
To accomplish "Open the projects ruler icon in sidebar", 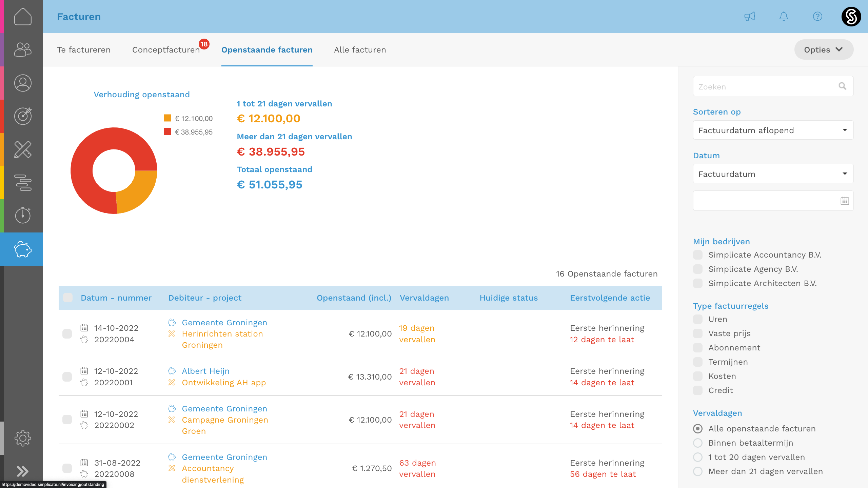I will [22, 149].
